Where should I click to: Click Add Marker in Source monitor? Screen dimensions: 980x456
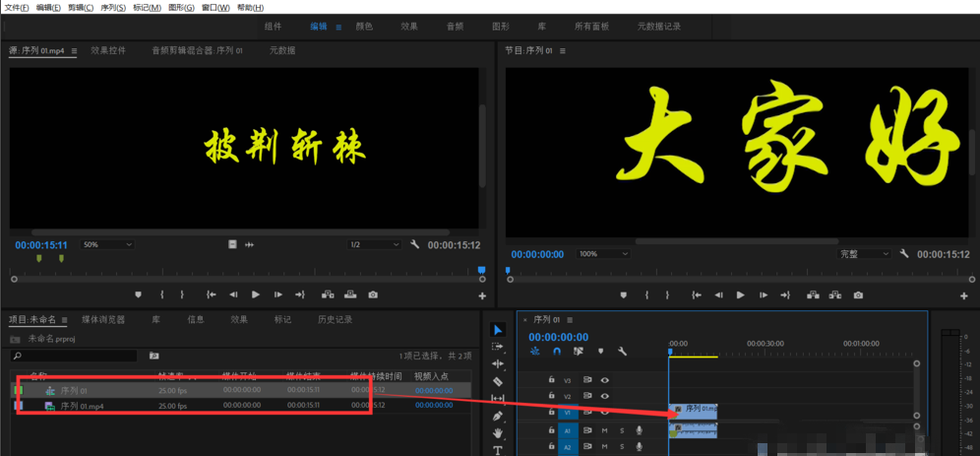tap(138, 294)
